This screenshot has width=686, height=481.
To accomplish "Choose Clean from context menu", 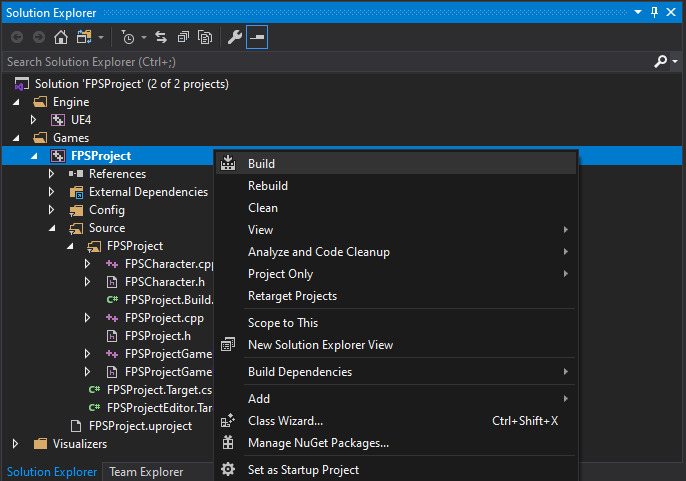I will [396, 207].
